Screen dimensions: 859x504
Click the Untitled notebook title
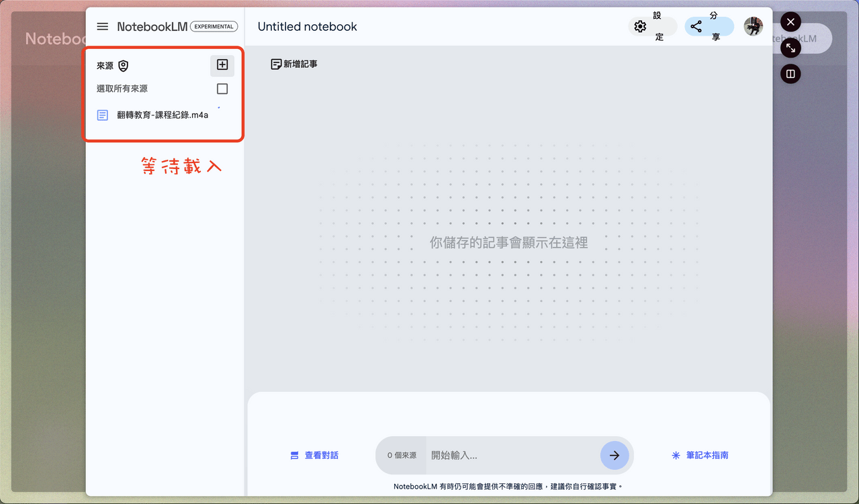[x=308, y=27]
